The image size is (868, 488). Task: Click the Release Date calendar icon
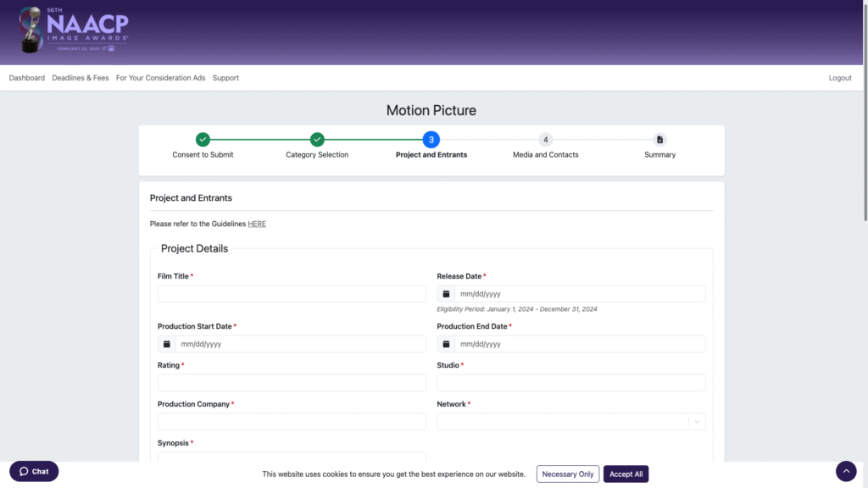click(x=446, y=294)
